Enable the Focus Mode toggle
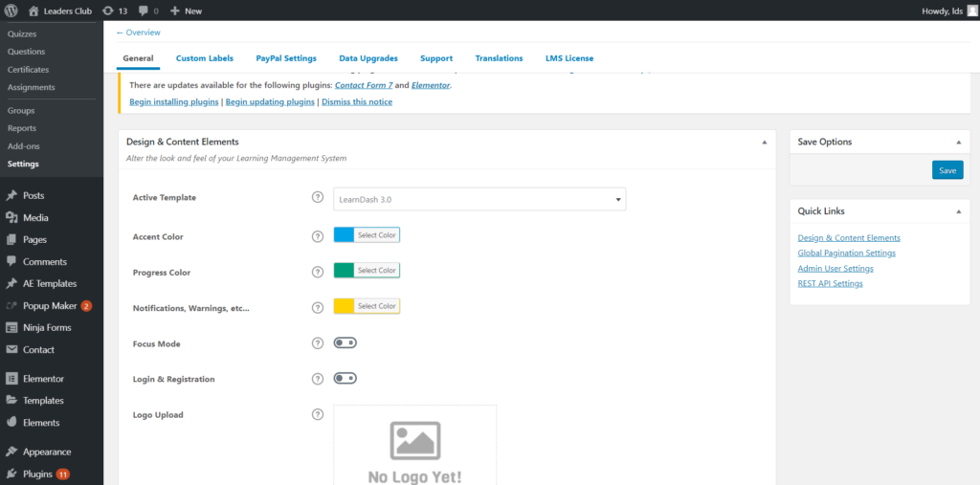 coord(345,343)
